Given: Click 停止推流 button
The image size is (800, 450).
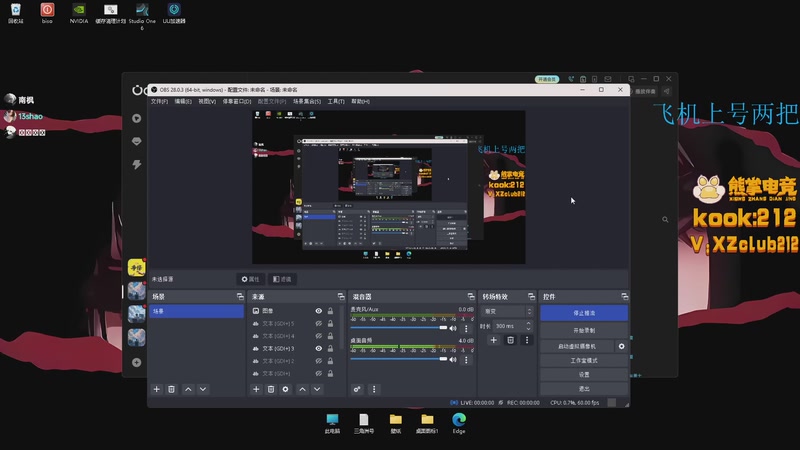Looking at the screenshot, I should tap(584, 313).
